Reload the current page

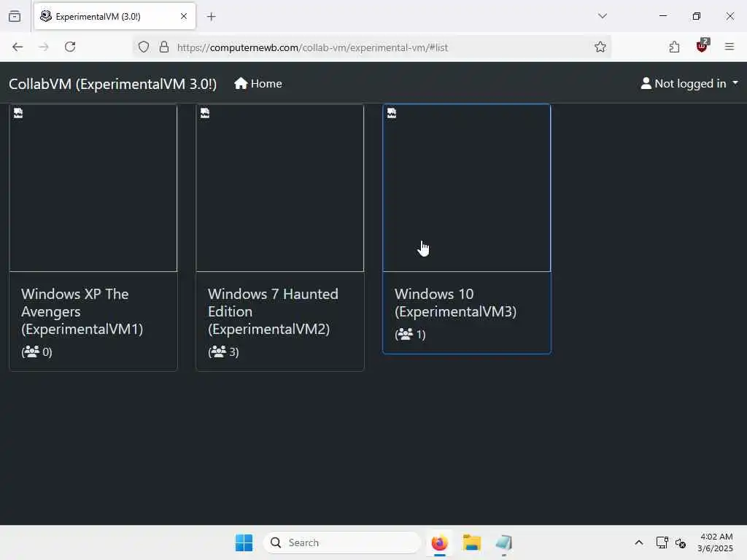pyautogui.click(x=70, y=47)
